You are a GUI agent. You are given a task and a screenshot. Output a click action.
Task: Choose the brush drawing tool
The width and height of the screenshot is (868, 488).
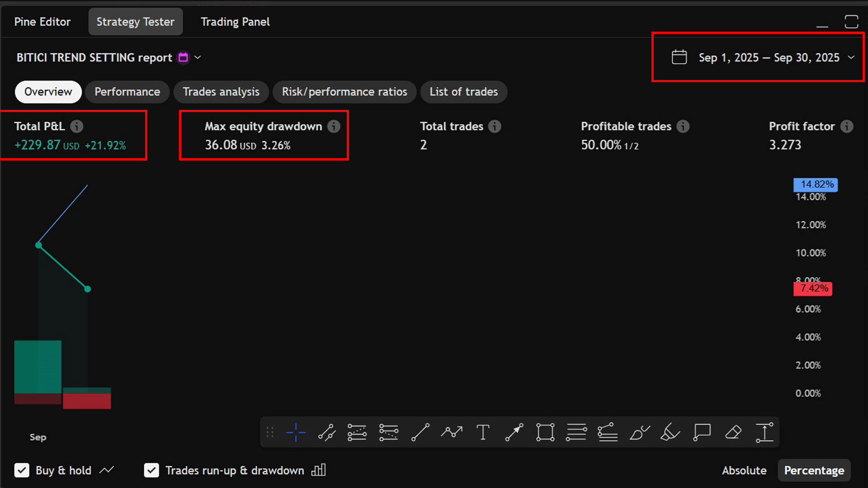pos(639,432)
